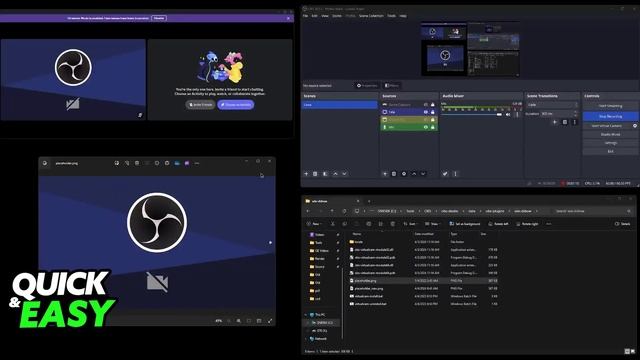Click Cut icon in Explorer toolbar
The height and width of the screenshot is (360, 640).
(333, 224)
